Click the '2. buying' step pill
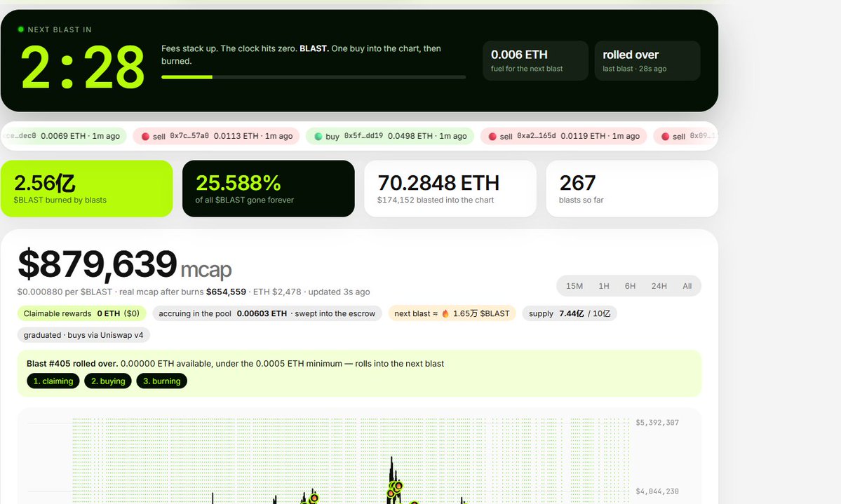The image size is (841, 504). pyautogui.click(x=108, y=381)
